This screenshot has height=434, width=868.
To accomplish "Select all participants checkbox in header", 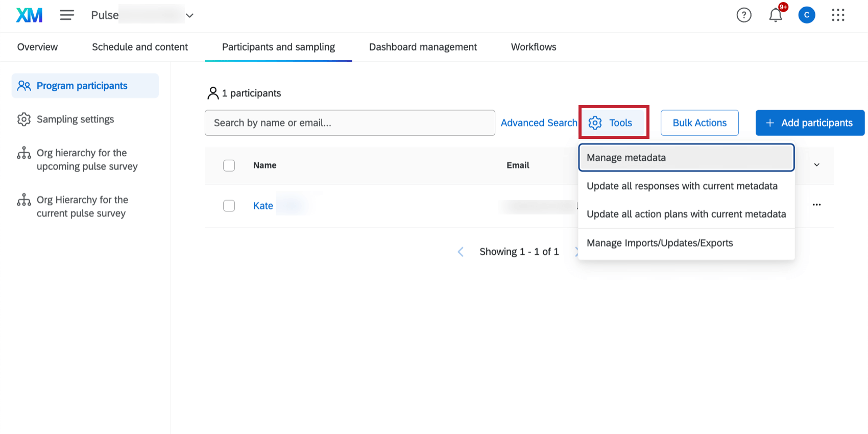I will [229, 165].
